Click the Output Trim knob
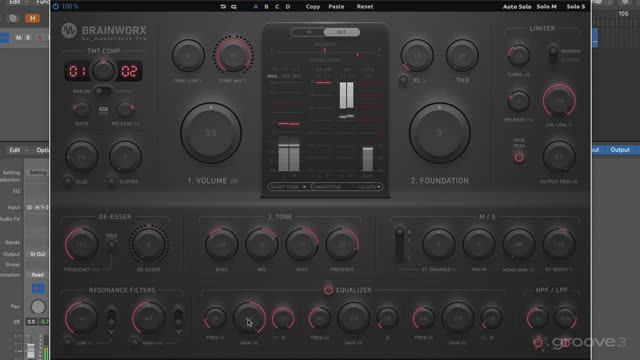The height and width of the screenshot is (360, 640). coord(559,157)
